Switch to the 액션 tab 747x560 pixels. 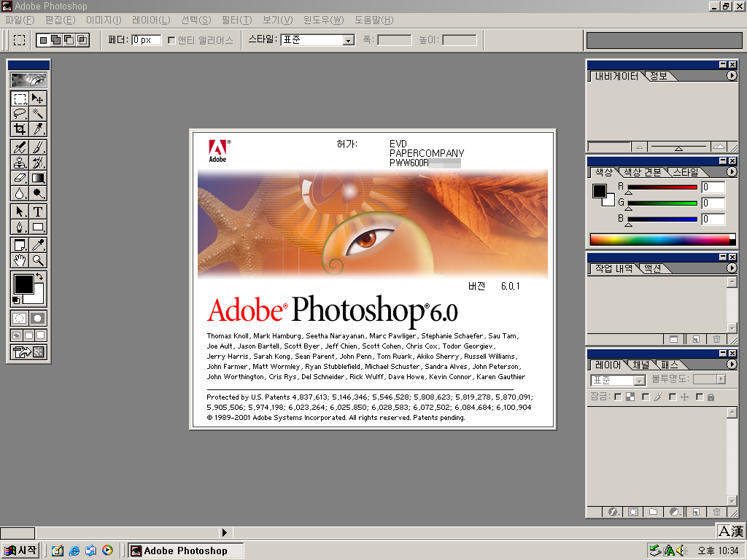click(x=653, y=268)
